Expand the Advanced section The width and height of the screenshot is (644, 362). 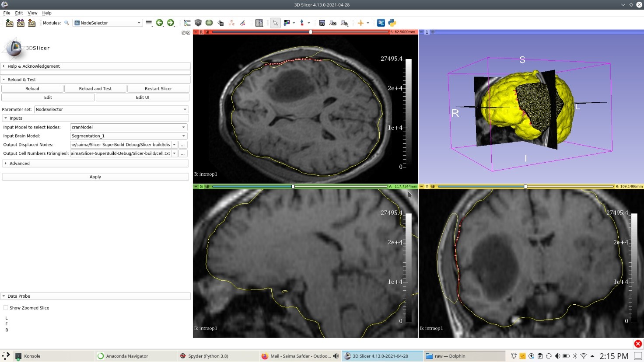click(95, 163)
